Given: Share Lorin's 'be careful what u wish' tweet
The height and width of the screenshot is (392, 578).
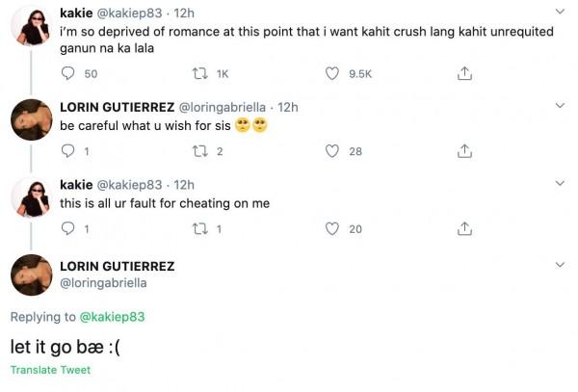Looking at the screenshot, I should [x=463, y=150].
